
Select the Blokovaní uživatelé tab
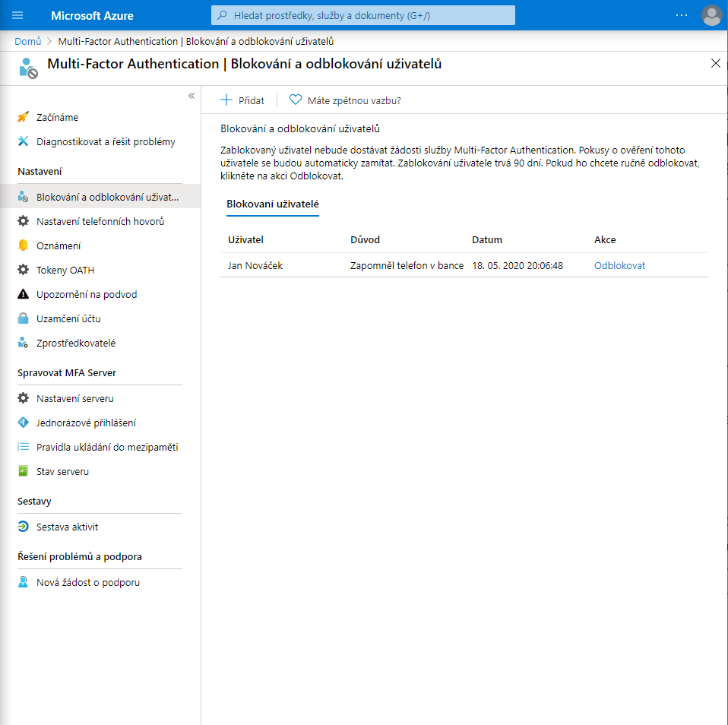(x=273, y=204)
